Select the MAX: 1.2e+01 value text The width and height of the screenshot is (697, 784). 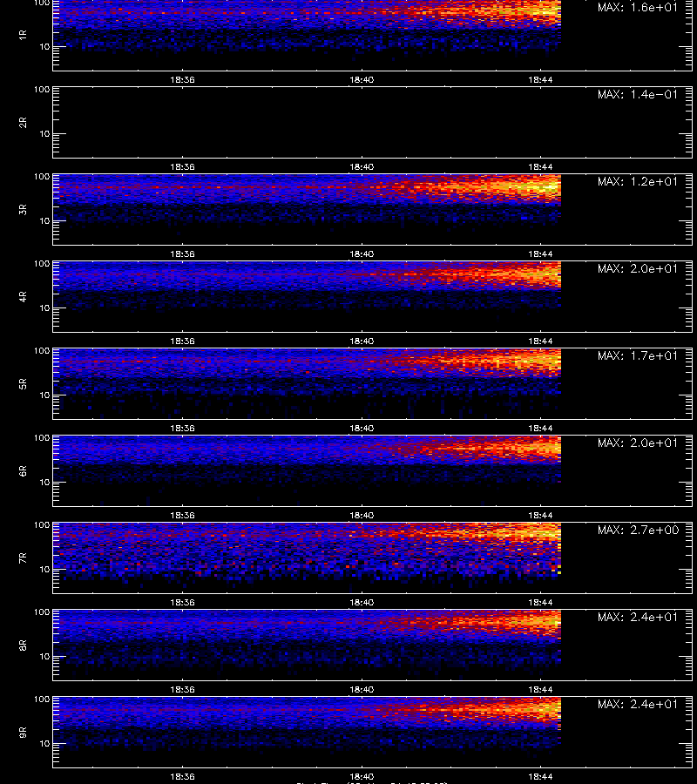tap(638, 181)
